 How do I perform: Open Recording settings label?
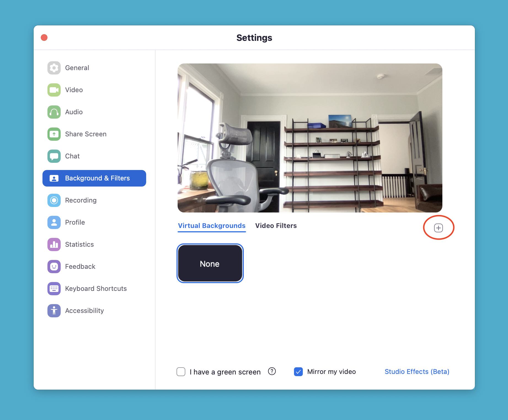(x=81, y=200)
